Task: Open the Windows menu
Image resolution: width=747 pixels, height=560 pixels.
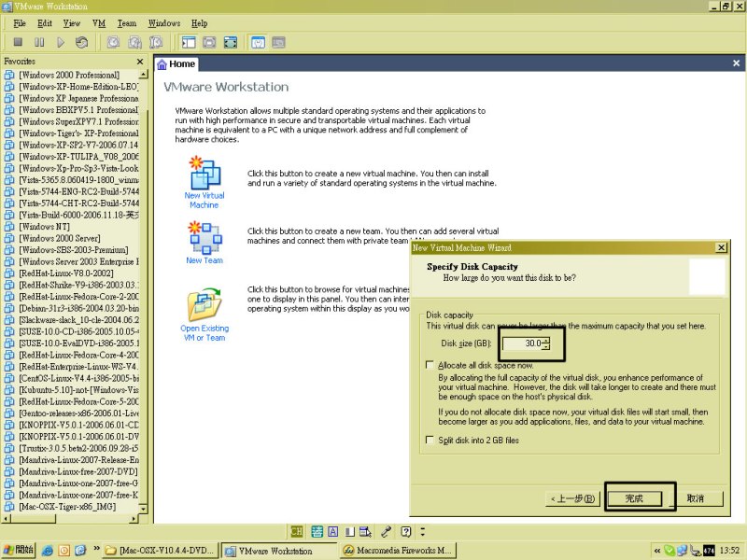Action: click(x=164, y=23)
